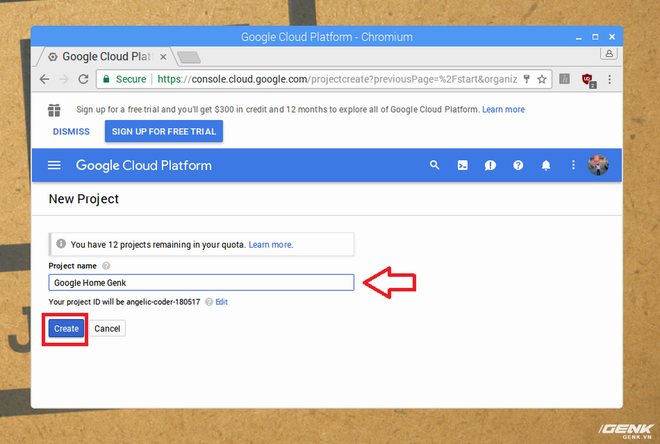This screenshot has height=444, width=660.
Task: Minimize the Chromium window
Action: coord(579,37)
